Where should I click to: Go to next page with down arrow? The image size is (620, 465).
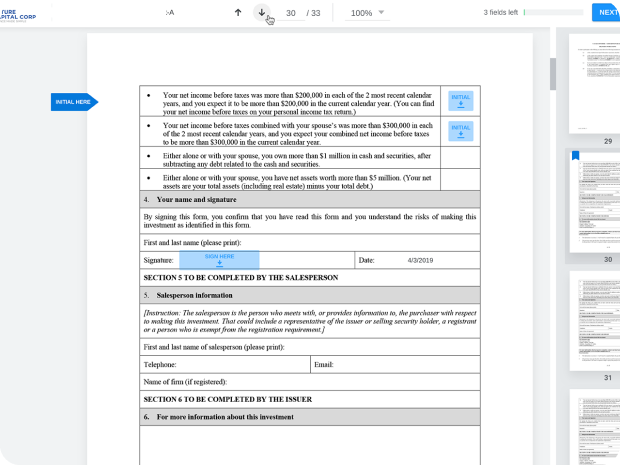click(x=261, y=13)
